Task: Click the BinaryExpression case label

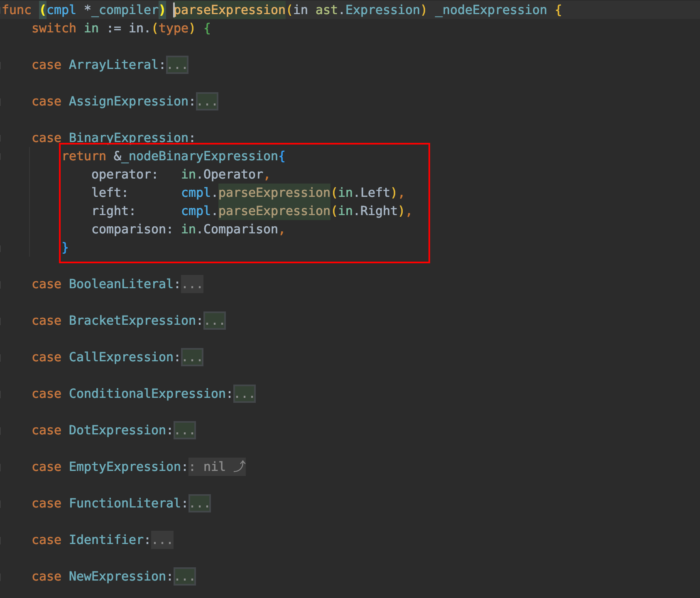Action: pos(129,137)
